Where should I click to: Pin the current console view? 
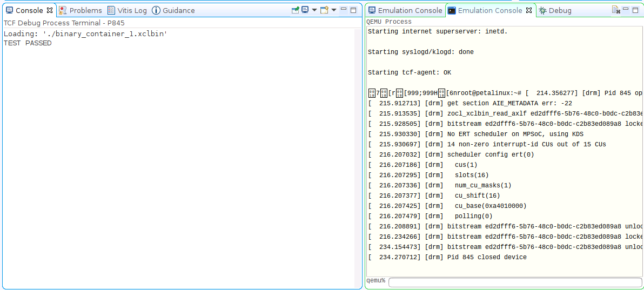pyautogui.click(x=296, y=10)
